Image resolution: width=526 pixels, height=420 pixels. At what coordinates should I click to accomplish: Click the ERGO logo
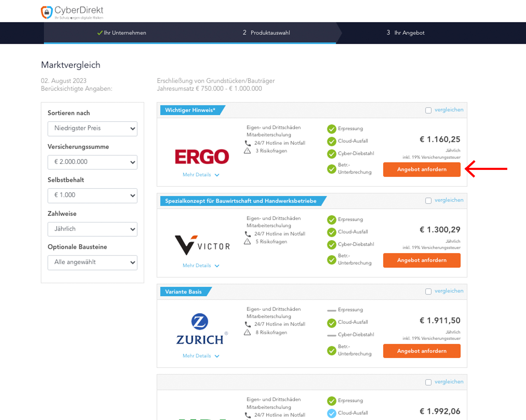point(202,157)
